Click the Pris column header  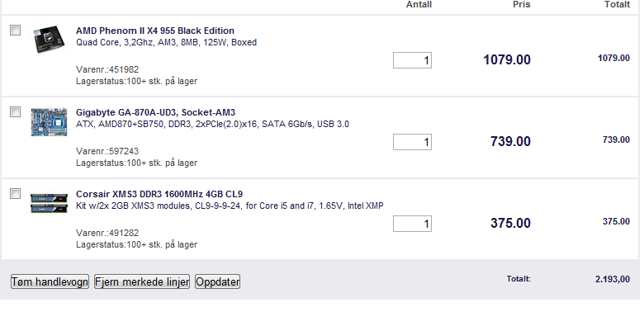coord(522,4)
